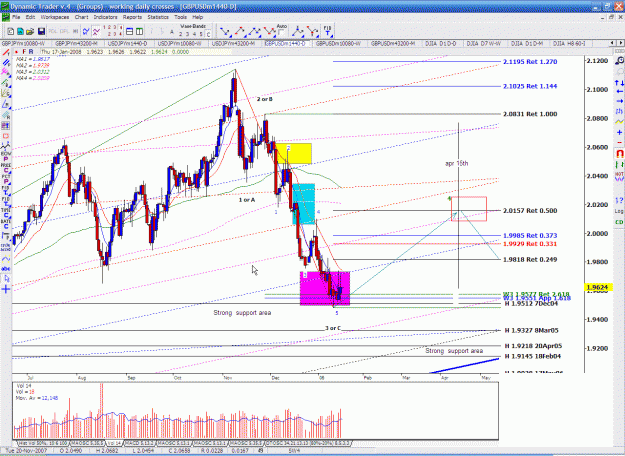
Task: Switch to DJIA D1 D-D chart tab
Action: [440, 43]
